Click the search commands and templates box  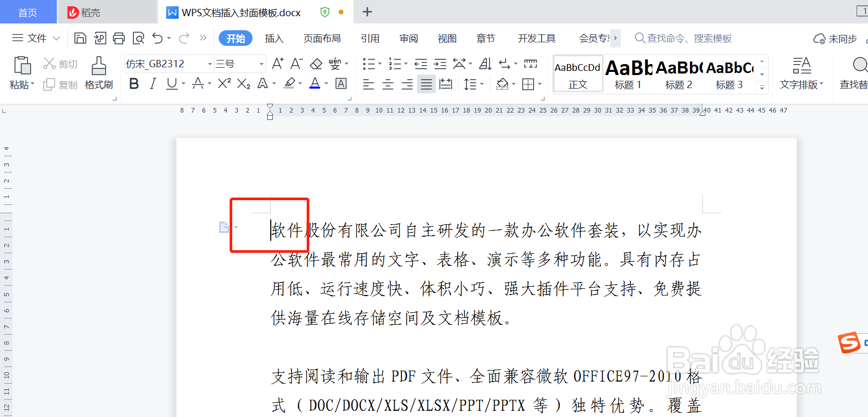pyautogui.click(x=683, y=38)
